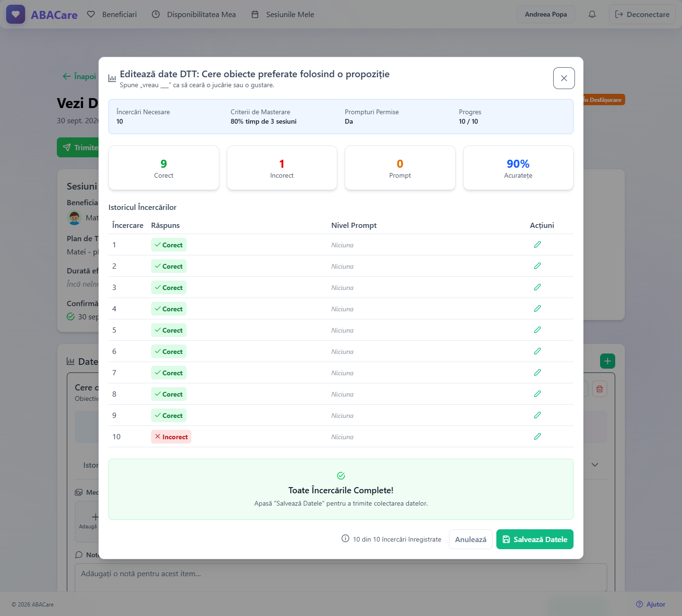The image size is (682, 616).
Task: Edit trial 1 with the pencil icon
Action: [537, 245]
